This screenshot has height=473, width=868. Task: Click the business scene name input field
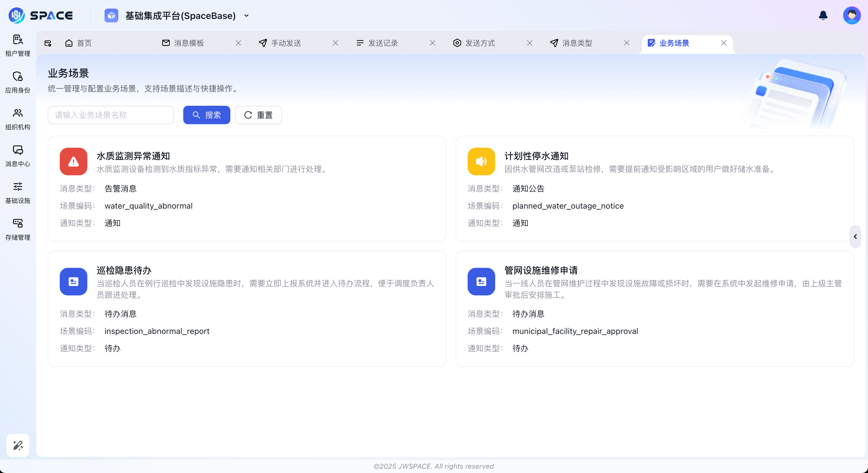tap(111, 115)
